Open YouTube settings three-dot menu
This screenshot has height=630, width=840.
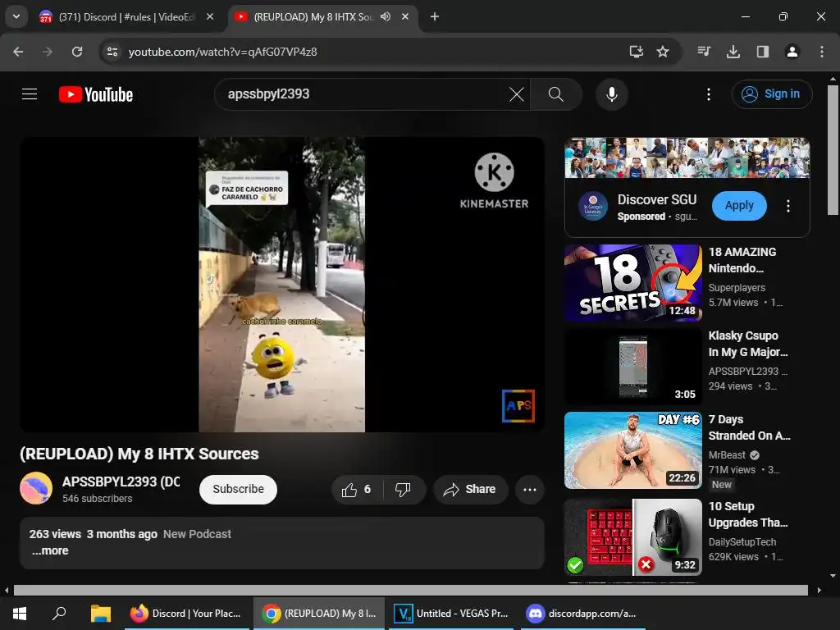[x=709, y=94]
